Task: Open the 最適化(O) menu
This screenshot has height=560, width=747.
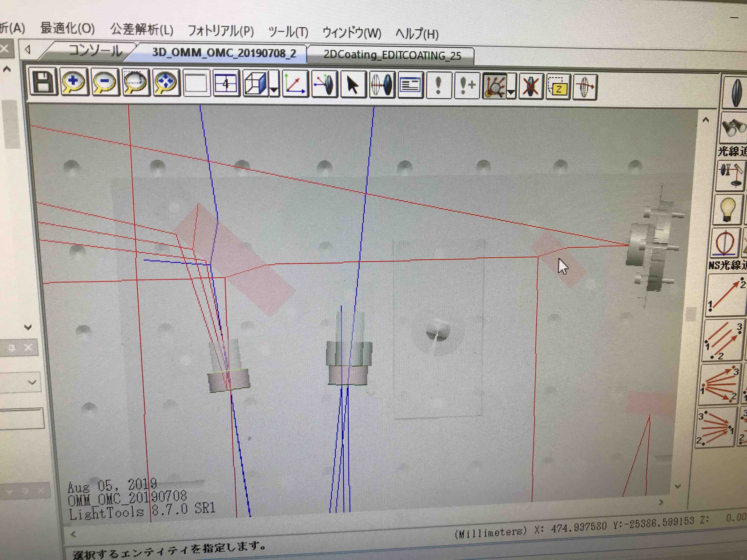Action: 68,28
